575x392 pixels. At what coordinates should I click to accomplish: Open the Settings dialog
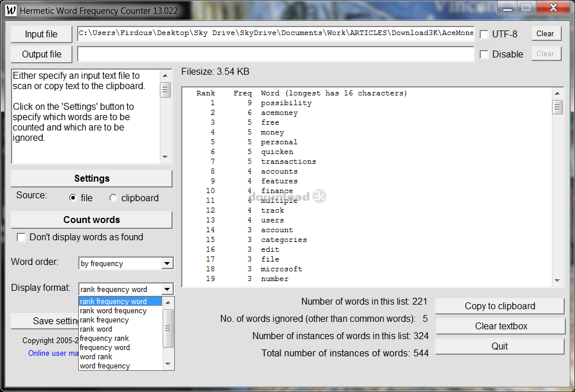91,178
